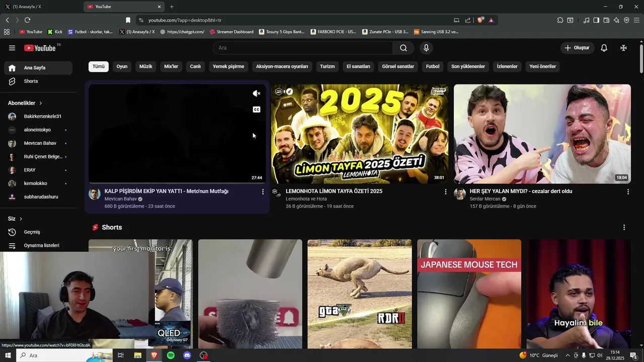Image resolution: width=644 pixels, height=362 pixels.
Task: Open new browser tab plus button
Action: 172,7
